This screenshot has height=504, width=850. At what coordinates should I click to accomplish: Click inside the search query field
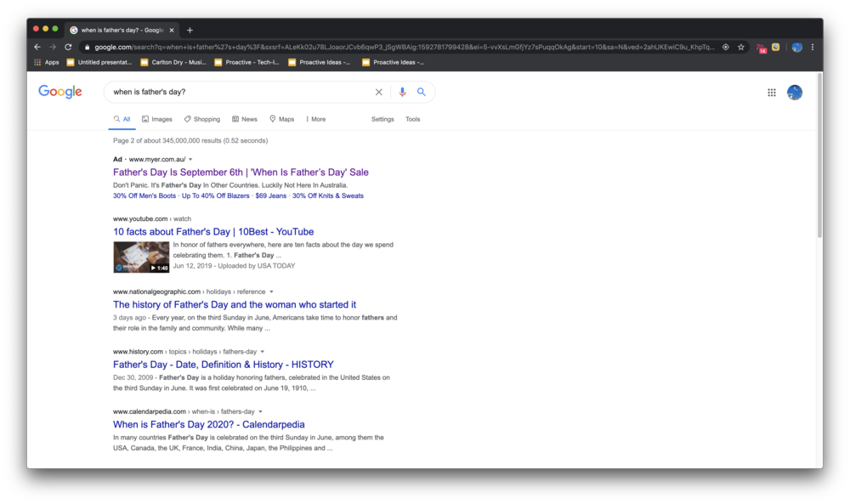pyautogui.click(x=239, y=92)
